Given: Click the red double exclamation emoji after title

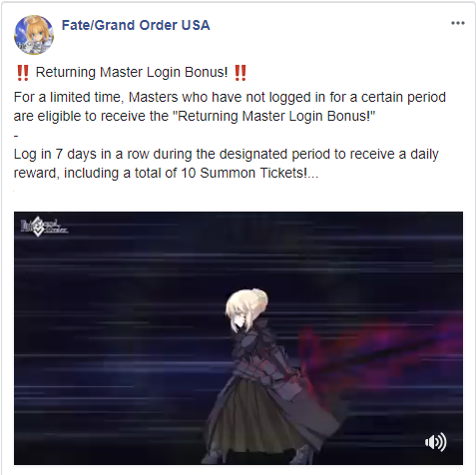Looking at the screenshot, I should pos(240,73).
